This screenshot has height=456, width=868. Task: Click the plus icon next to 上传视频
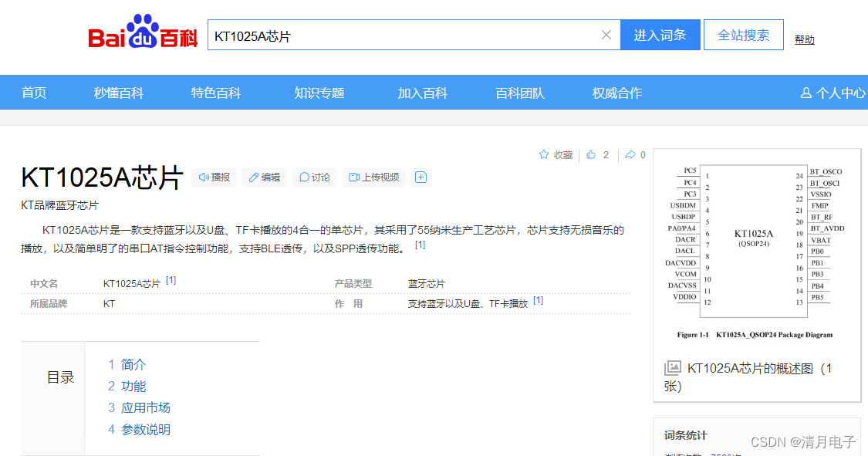[420, 177]
